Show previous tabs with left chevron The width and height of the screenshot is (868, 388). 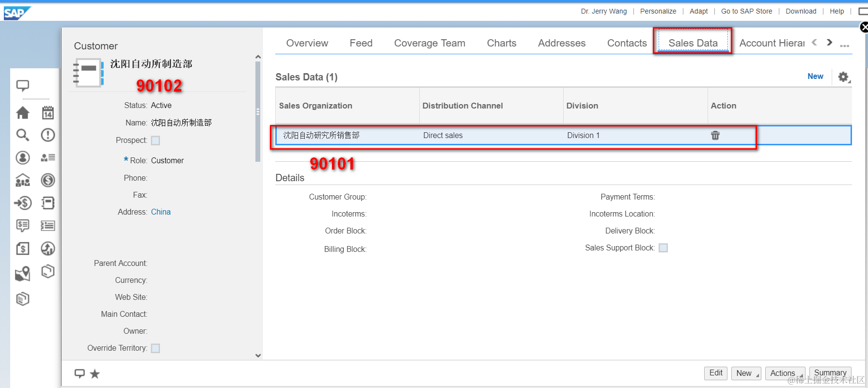814,43
